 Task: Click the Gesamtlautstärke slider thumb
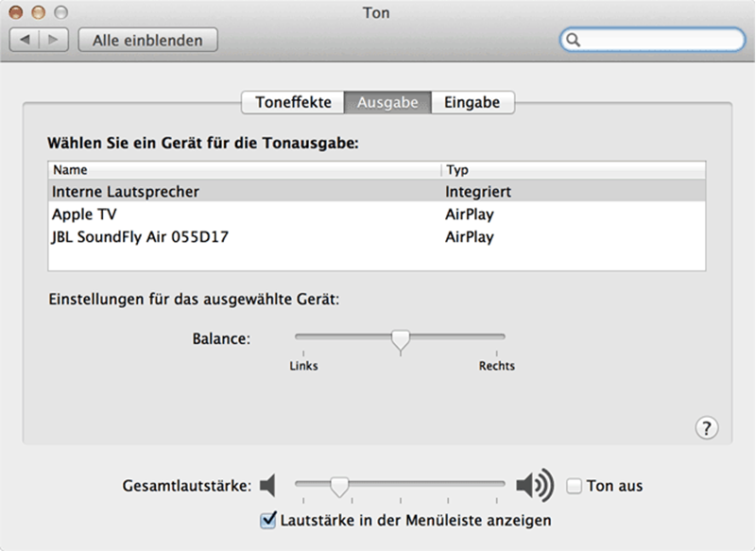pos(338,486)
